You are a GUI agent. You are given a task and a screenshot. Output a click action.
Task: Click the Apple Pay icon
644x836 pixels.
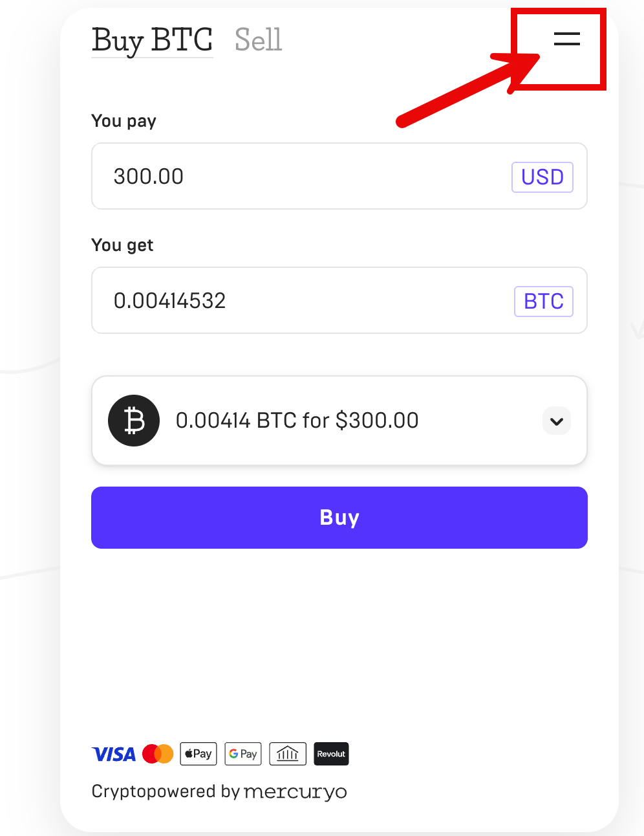click(199, 754)
